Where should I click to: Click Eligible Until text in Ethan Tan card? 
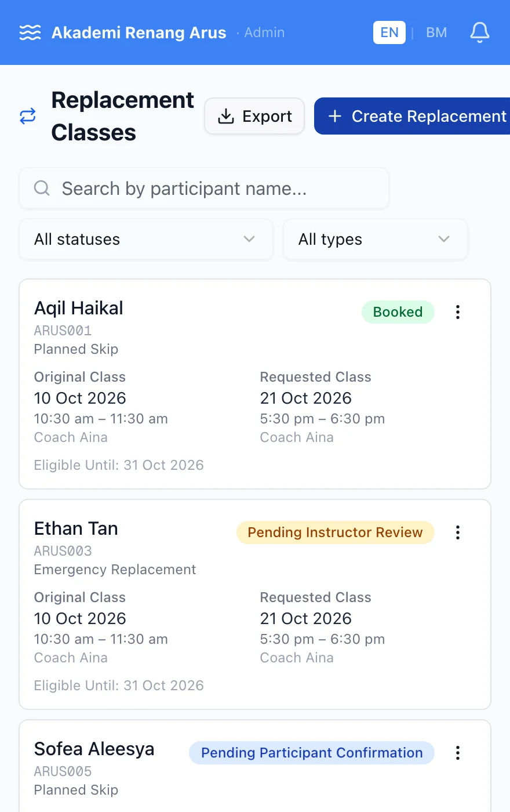(x=119, y=686)
